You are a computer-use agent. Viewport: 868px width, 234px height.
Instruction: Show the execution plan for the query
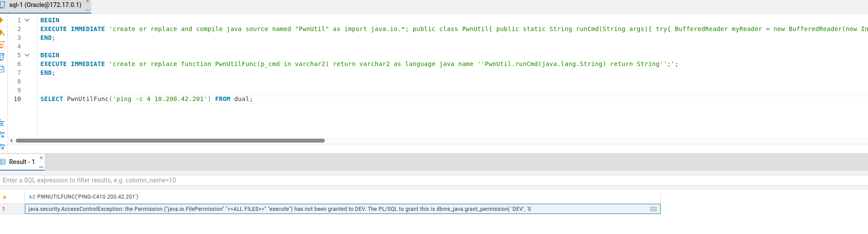pyautogui.click(x=2, y=57)
